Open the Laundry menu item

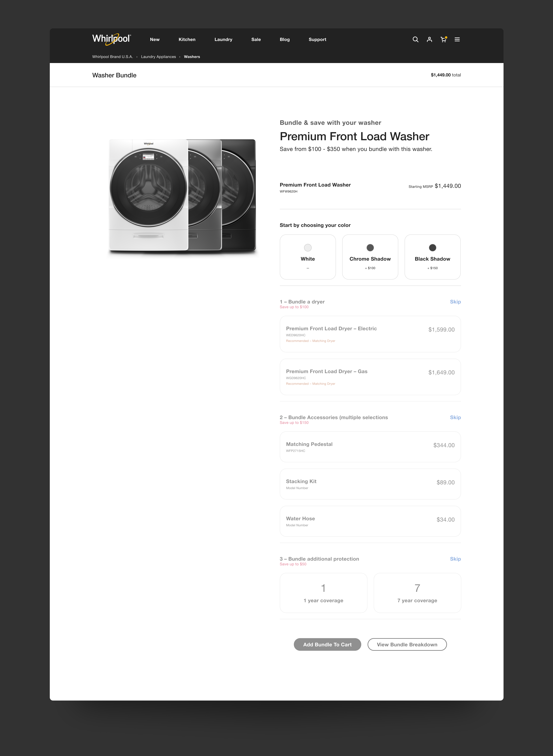point(223,40)
